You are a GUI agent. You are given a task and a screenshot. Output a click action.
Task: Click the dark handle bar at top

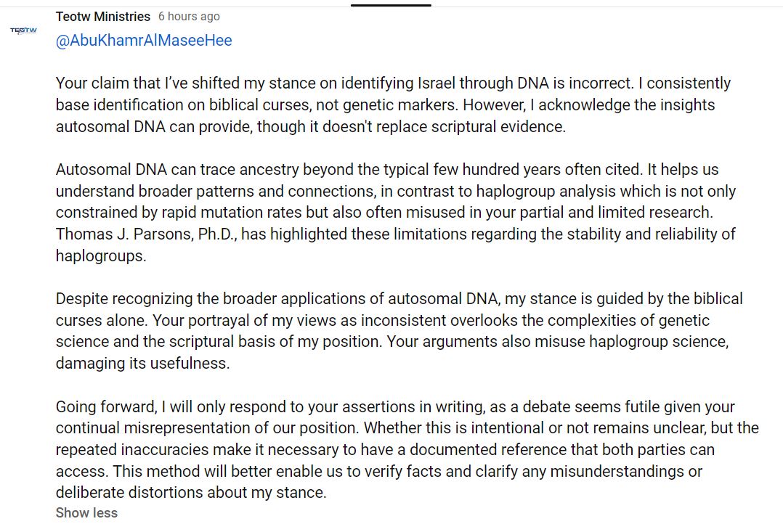391,5
